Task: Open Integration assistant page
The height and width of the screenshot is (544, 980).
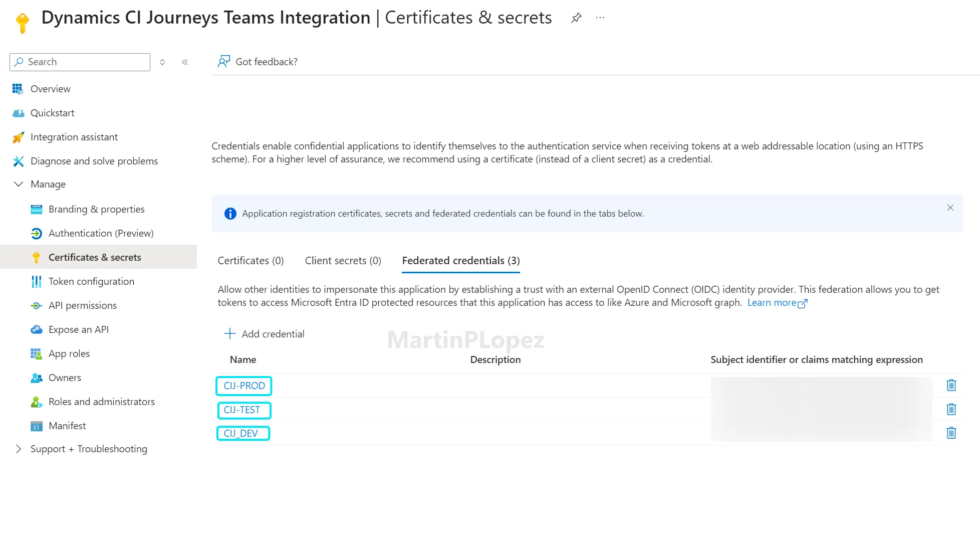Action: click(74, 137)
